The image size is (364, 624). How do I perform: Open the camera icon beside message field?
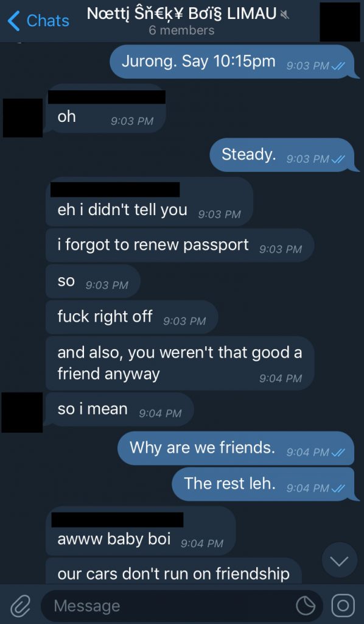point(343,606)
